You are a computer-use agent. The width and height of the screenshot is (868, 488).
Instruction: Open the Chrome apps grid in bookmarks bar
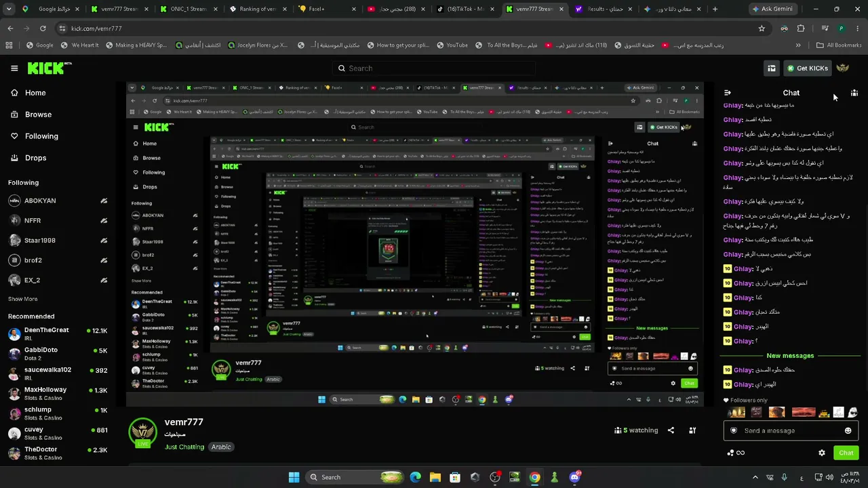click(9, 45)
